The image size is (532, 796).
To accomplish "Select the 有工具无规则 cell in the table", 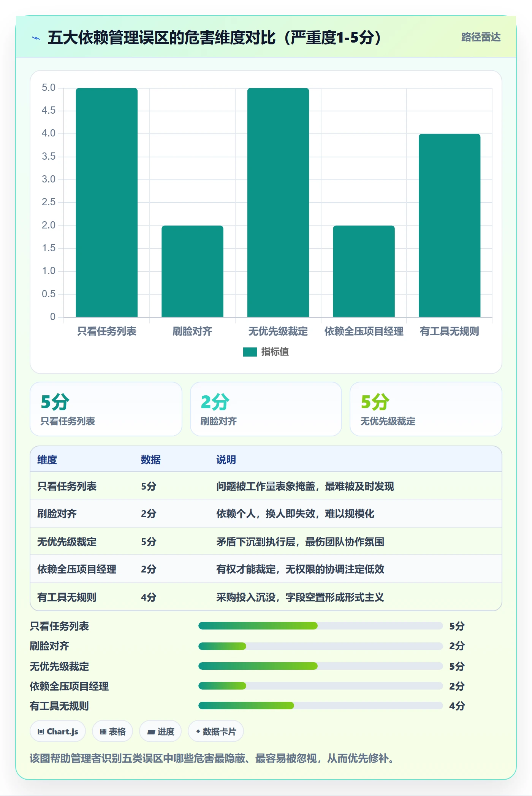I will click(67, 597).
